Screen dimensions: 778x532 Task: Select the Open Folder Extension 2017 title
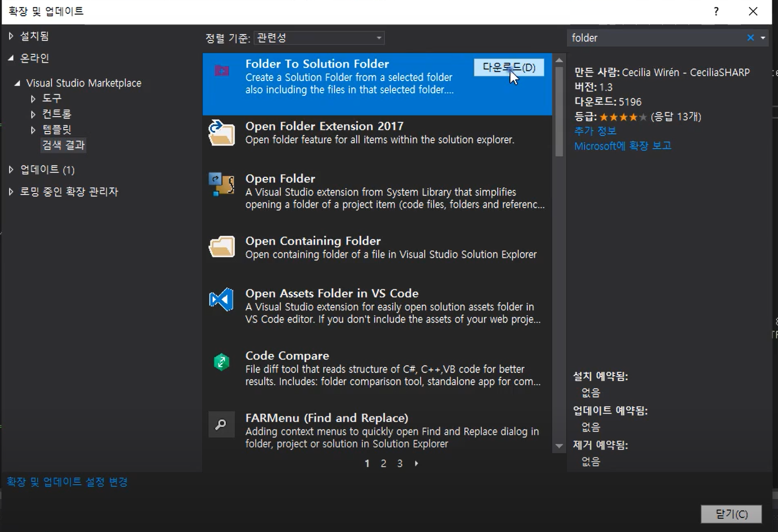point(324,126)
